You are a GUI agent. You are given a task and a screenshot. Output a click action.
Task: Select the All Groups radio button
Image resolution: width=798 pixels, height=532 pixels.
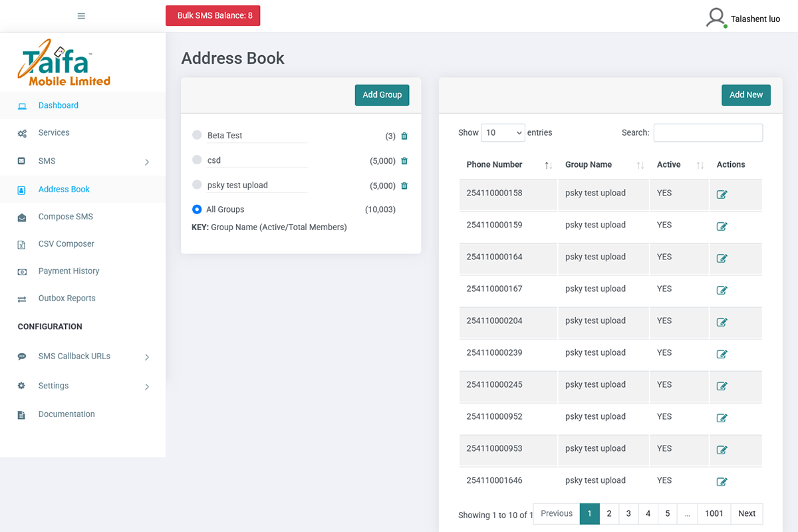click(198, 209)
